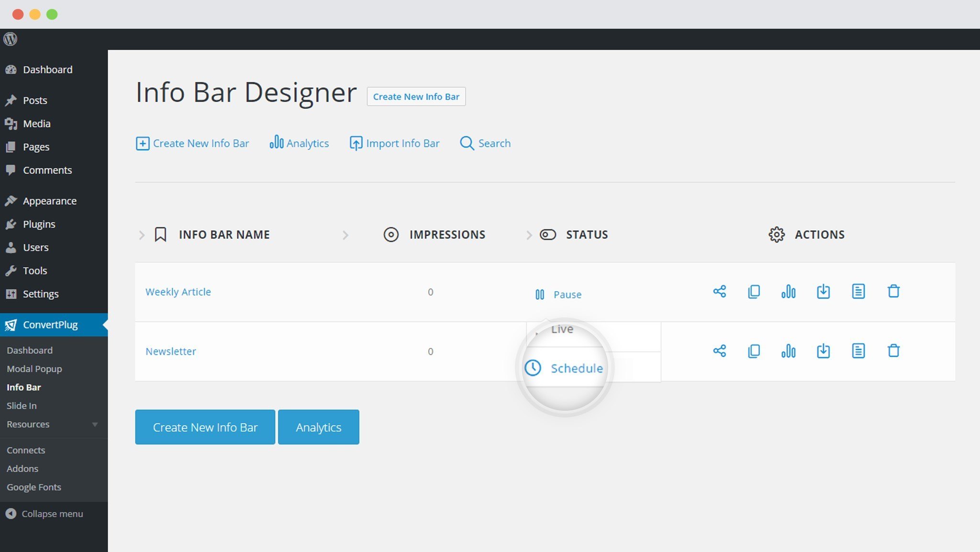Open Connects submenu item
980x552 pixels.
click(26, 451)
